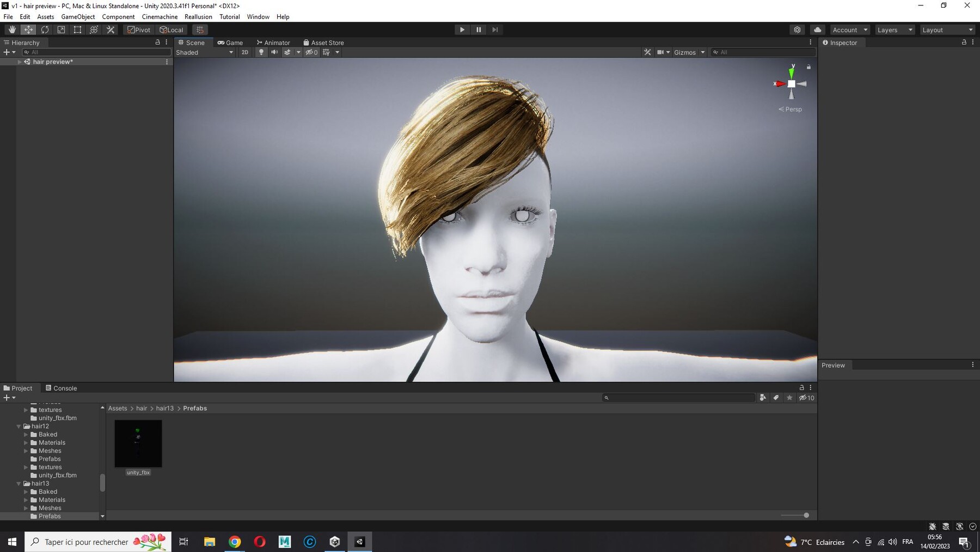980x552 pixels.
Task: Select the Rotate tool
Action: point(45,30)
